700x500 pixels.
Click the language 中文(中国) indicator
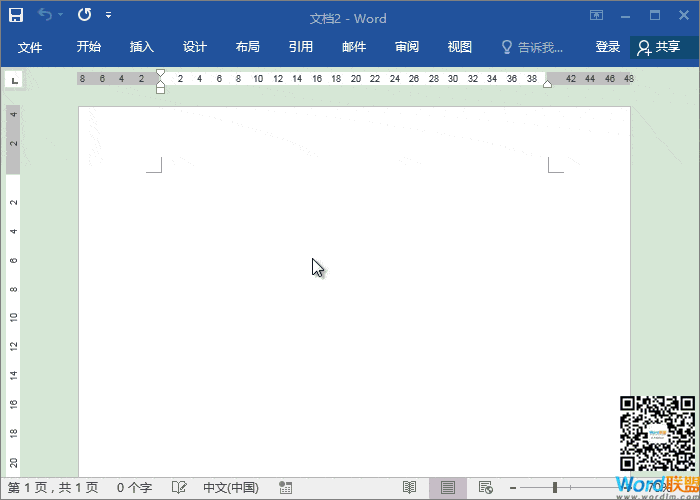coord(231,488)
